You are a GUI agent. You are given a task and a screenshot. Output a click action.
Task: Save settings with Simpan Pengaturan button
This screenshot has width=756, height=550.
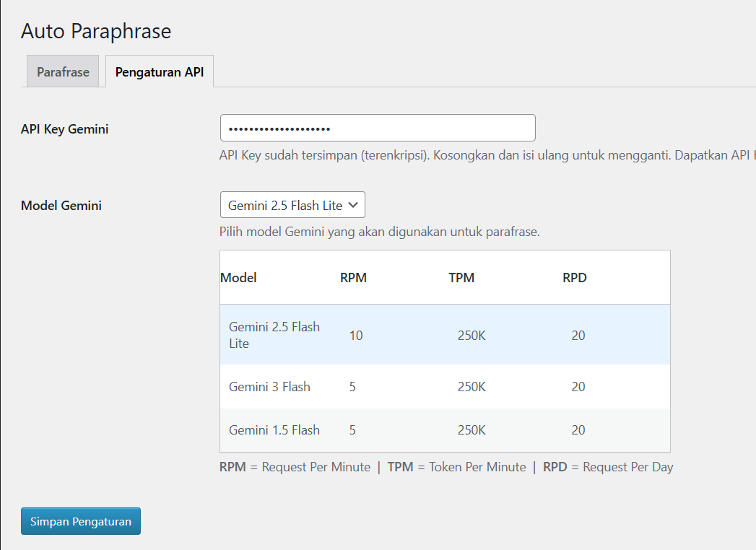click(x=81, y=521)
